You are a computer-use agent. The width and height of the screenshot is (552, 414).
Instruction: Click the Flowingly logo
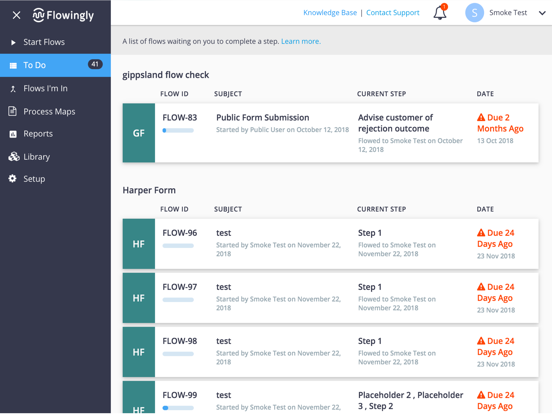pos(63,15)
